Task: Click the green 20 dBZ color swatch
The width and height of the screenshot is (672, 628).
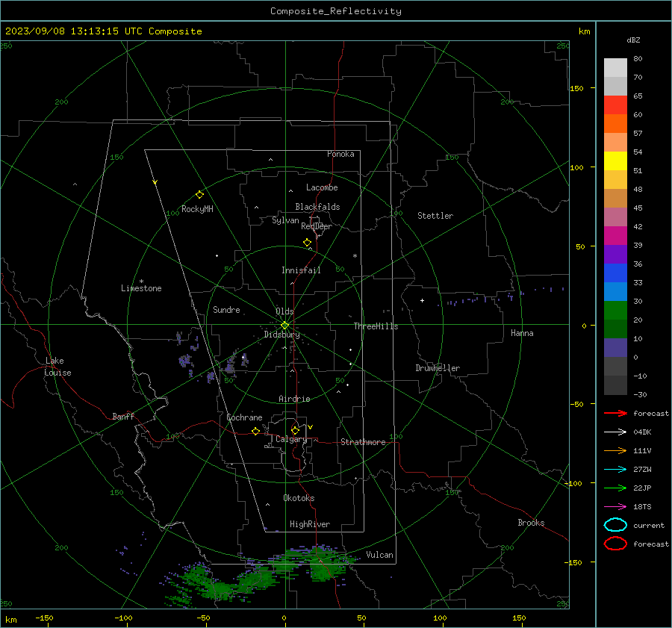Action: (615, 311)
